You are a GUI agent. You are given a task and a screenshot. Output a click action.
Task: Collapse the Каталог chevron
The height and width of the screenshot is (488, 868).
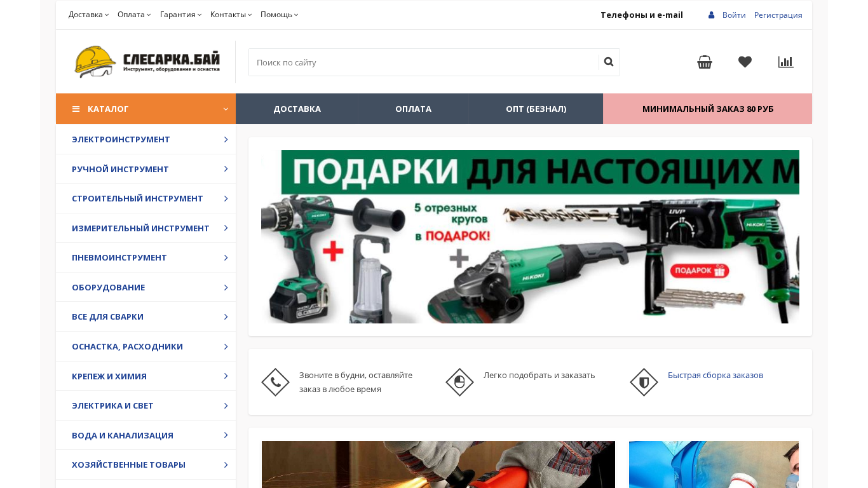click(x=226, y=109)
